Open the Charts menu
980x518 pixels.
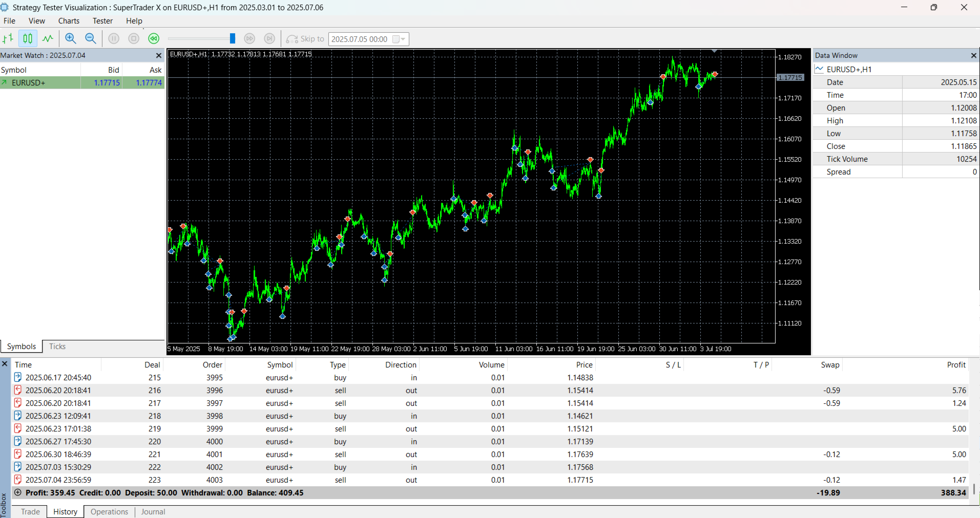pos(69,21)
